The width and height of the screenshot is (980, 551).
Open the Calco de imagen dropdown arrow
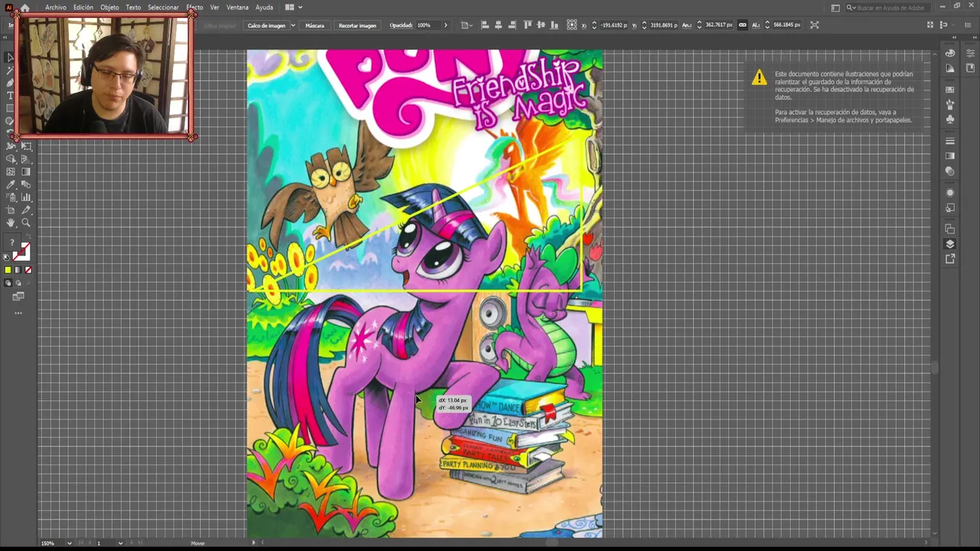292,25
